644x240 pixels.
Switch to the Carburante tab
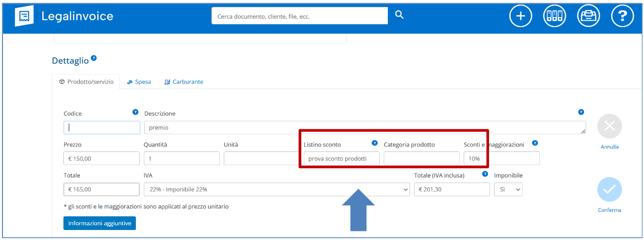click(184, 82)
